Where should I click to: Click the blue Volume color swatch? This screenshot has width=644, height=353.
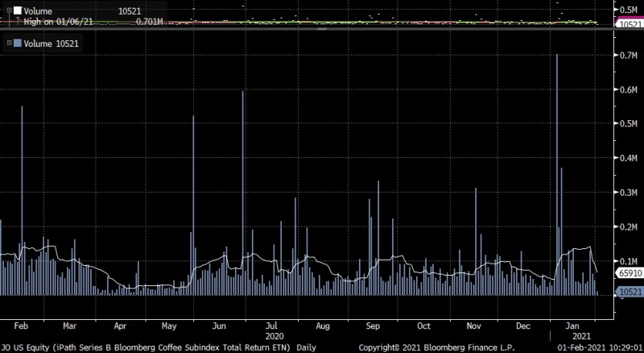(18, 43)
